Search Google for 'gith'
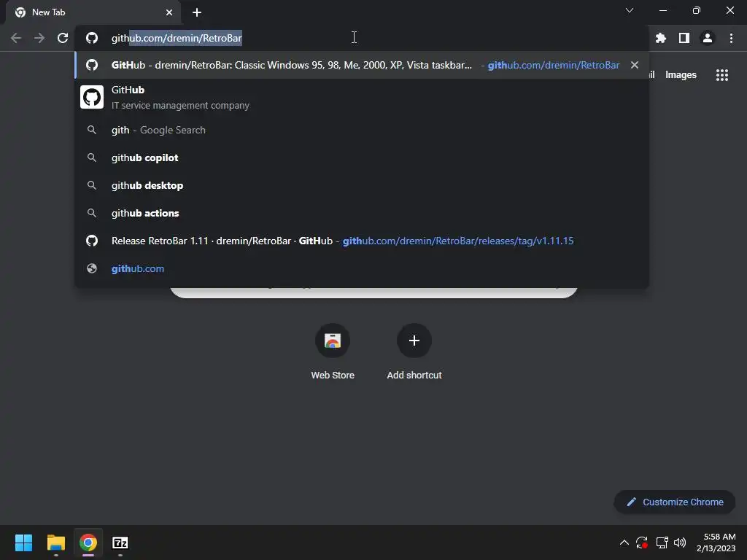The height and width of the screenshot is (560, 747). pyautogui.click(x=362, y=130)
